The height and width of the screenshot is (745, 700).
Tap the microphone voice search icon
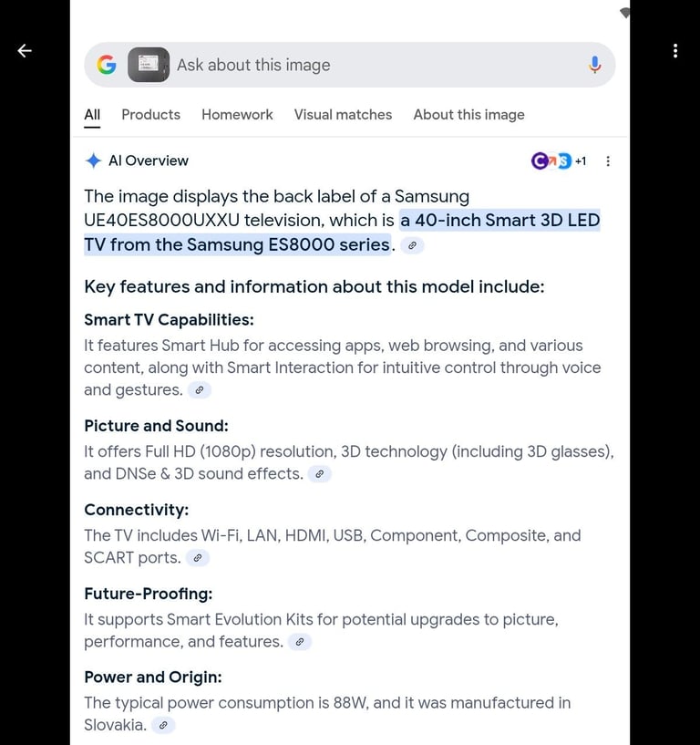pyautogui.click(x=594, y=65)
